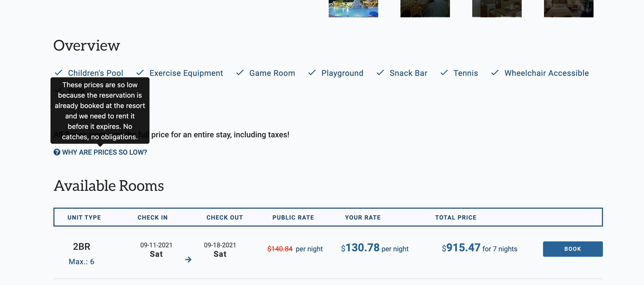
Task: Click checkmark icon beside Playground
Action: click(312, 73)
